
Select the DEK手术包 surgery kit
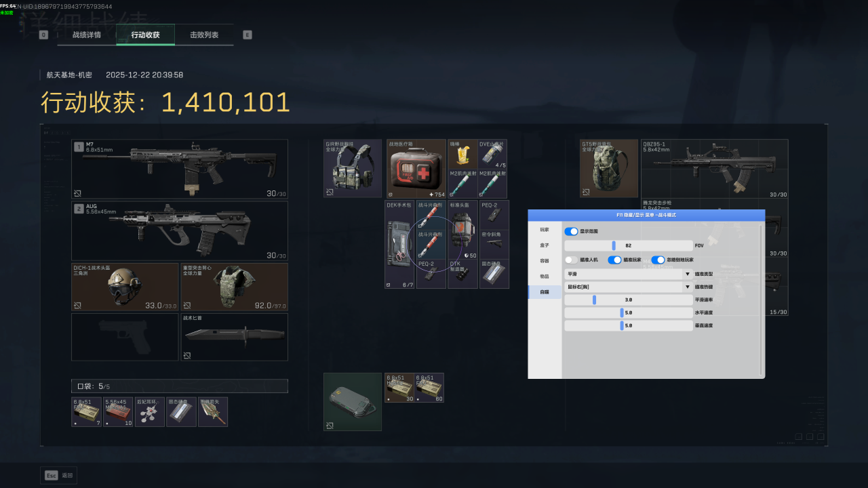point(399,244)
